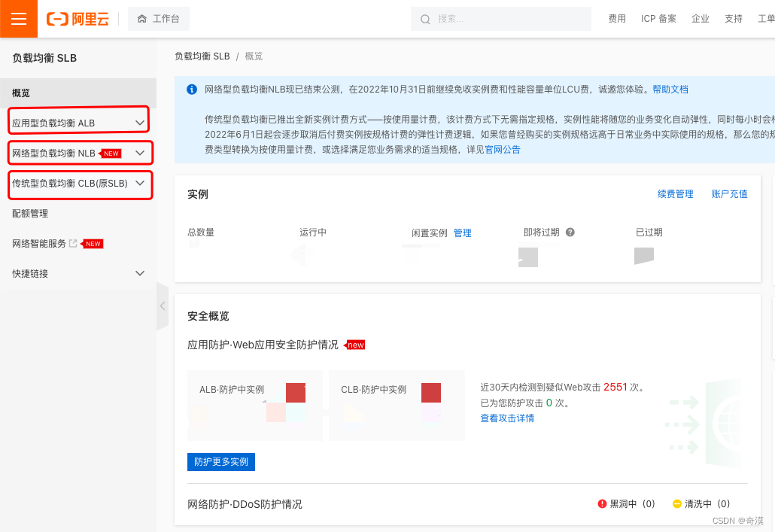775x532 pixels.
Task: Open 配额管理 in the sidebar
Action: pyautogui.click(x=30, y=214)
